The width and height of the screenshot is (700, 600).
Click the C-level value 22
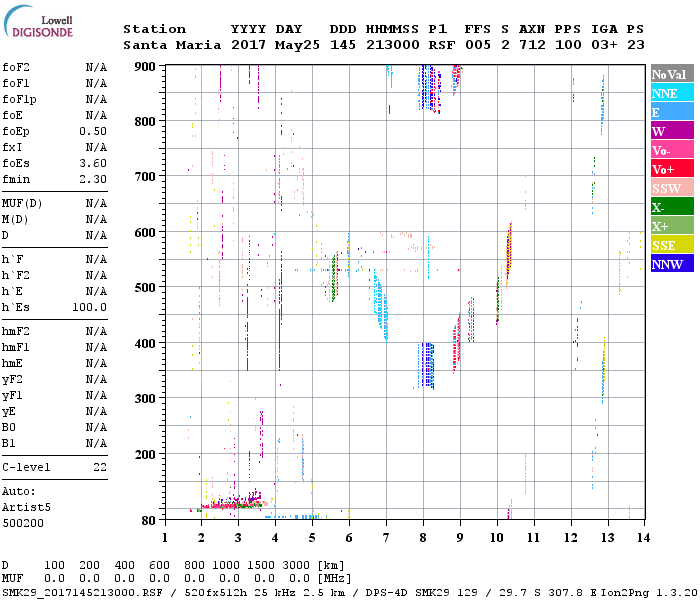point(100,467)
